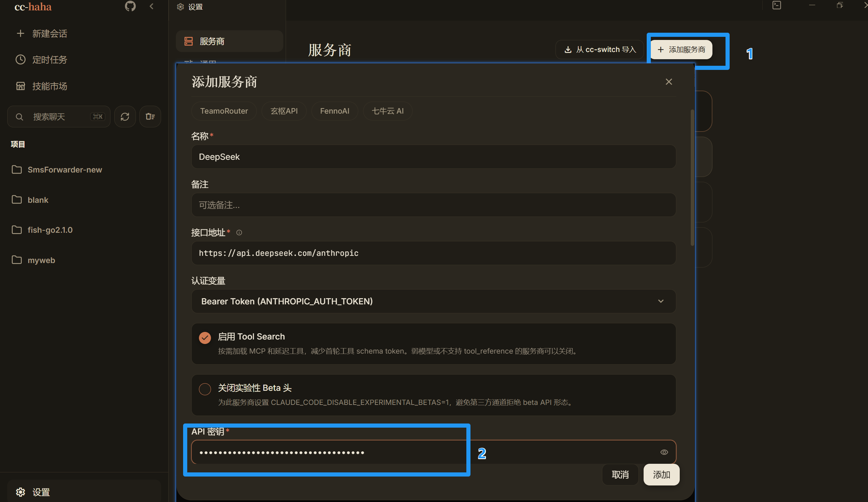Click 取消 to cancel the dialog
The height and width of the screenshot is (502, 868).
620,475
